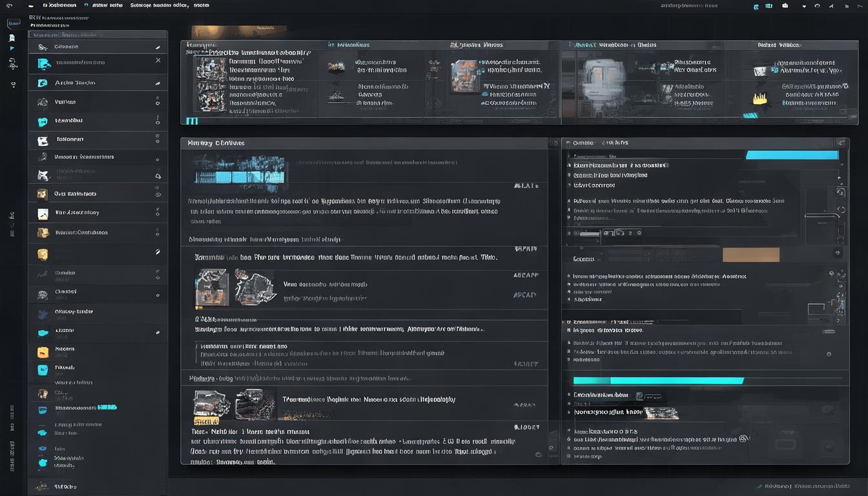Click the X icon on second sidebar row

coord(158,60)
